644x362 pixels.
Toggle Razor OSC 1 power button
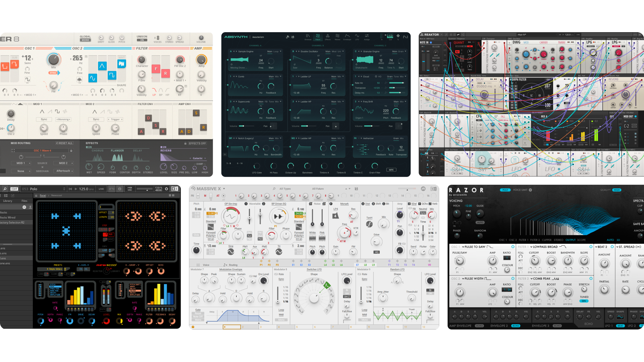(513, 247)
